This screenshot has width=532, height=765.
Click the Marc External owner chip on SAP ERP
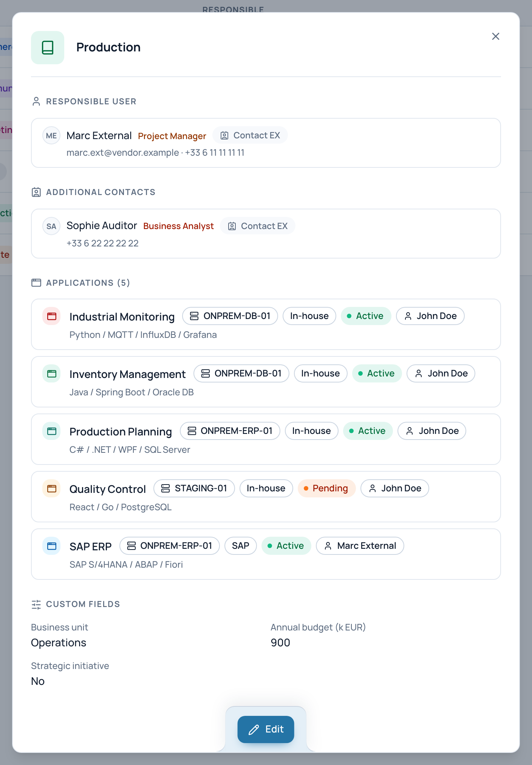[360, 546]
